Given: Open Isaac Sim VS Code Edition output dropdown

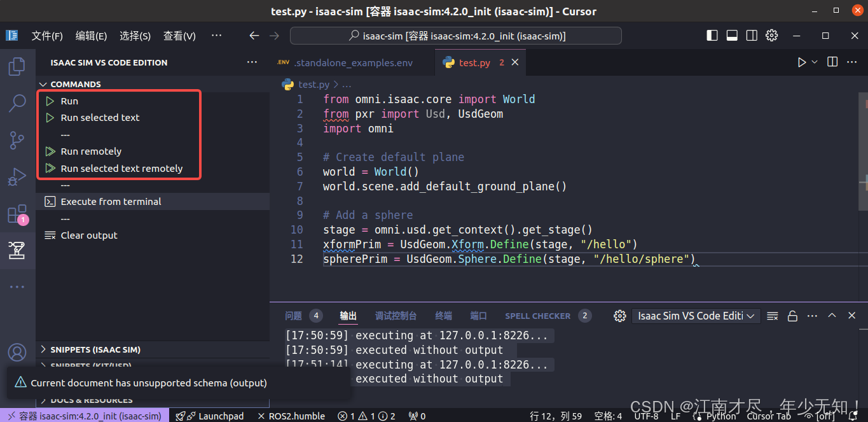Looking at the screenshot, I should coord(696,316).
